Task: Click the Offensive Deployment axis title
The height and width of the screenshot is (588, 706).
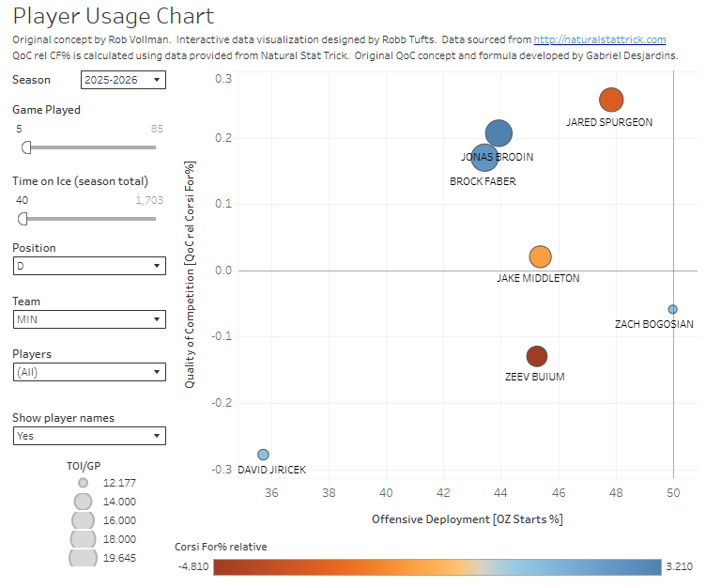Action: (467, 518)
